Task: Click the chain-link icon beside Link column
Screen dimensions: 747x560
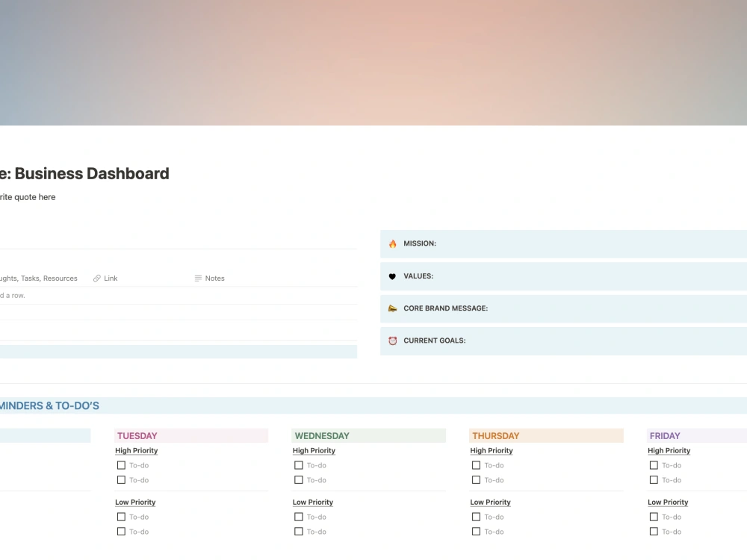Action: point(96,278)
